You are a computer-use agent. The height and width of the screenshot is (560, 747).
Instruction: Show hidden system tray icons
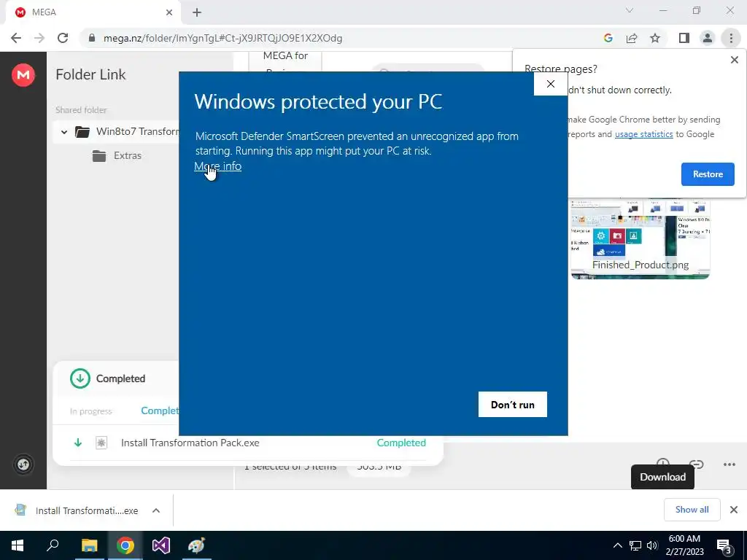click(617, 545)
